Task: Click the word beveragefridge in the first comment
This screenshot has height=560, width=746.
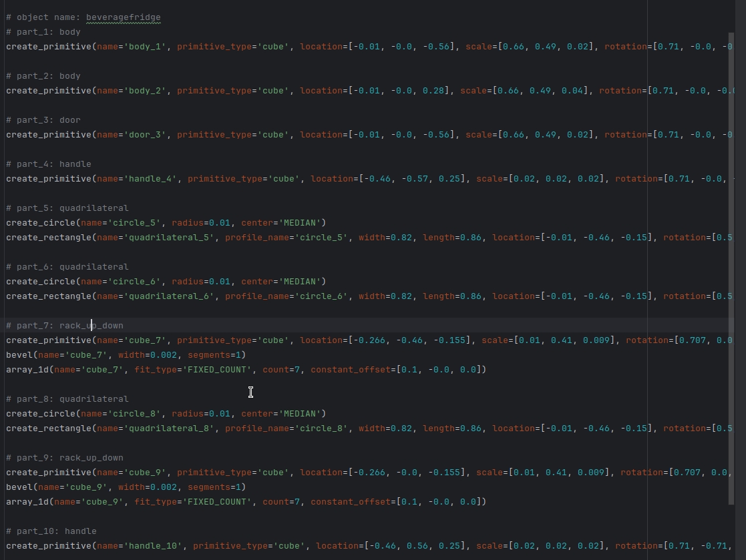Action: pyautogui.click(x=123, y=17)
